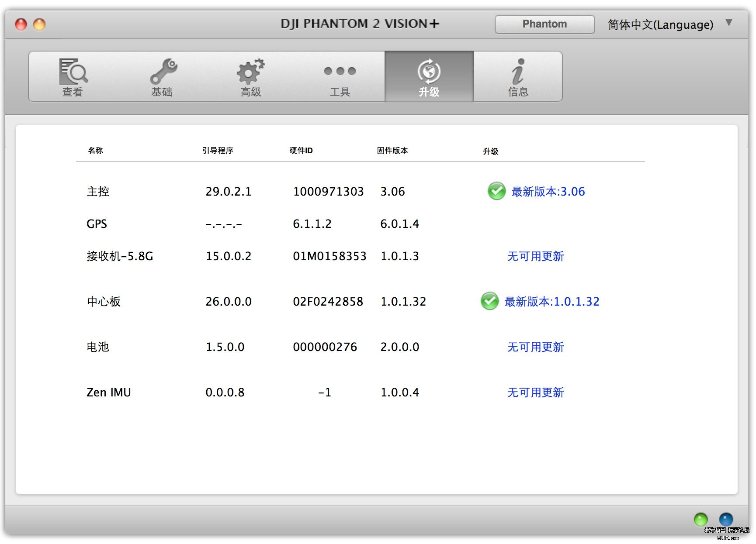Click 无可用更新 for 接收机-5.8G
Viewport: 756px width, 544px height.
click(x=536, y=256)
